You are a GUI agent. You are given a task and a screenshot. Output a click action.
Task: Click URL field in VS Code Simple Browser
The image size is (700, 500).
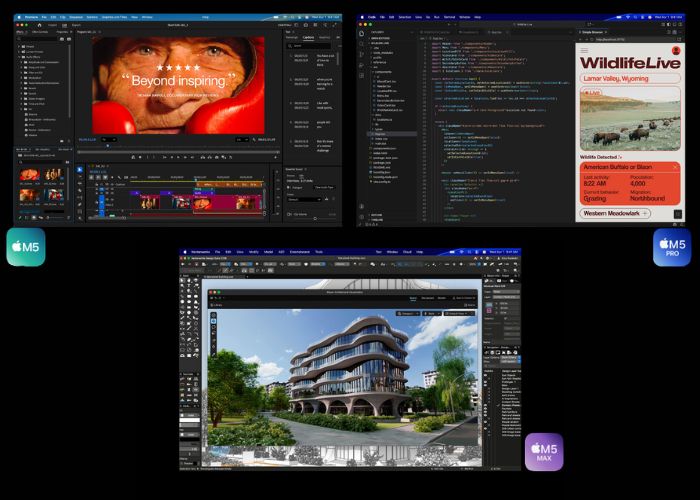click(634, 39)
